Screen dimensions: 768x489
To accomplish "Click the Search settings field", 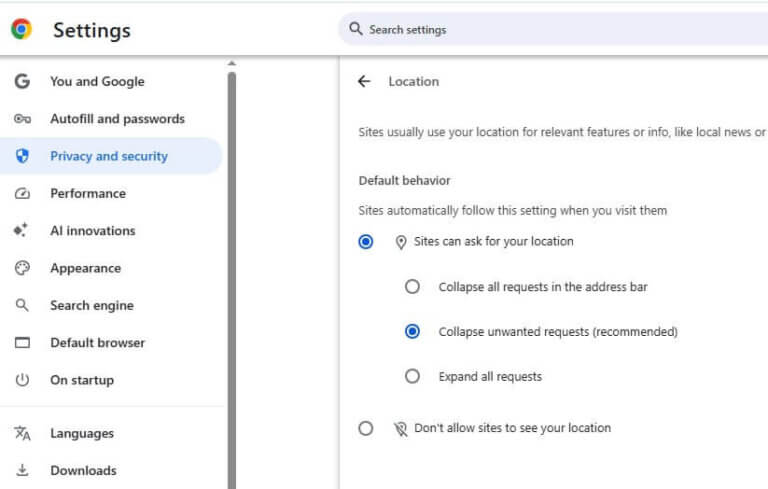I will (553, 29).
